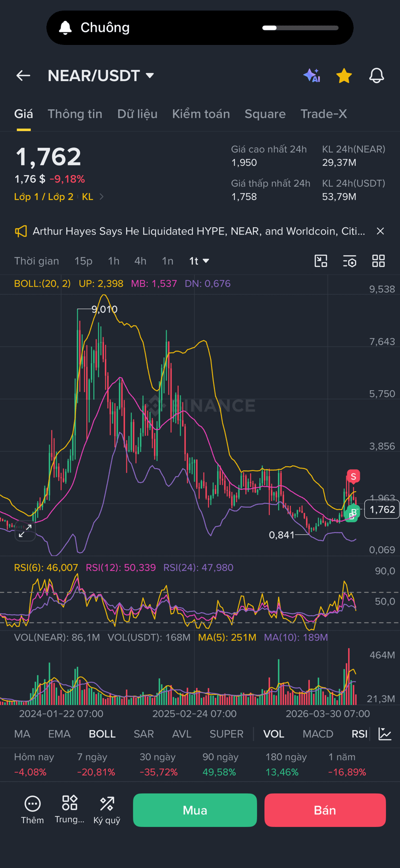Select the Giá tab
Viewport: 400px width, 868px height.
tap(24, 114)
